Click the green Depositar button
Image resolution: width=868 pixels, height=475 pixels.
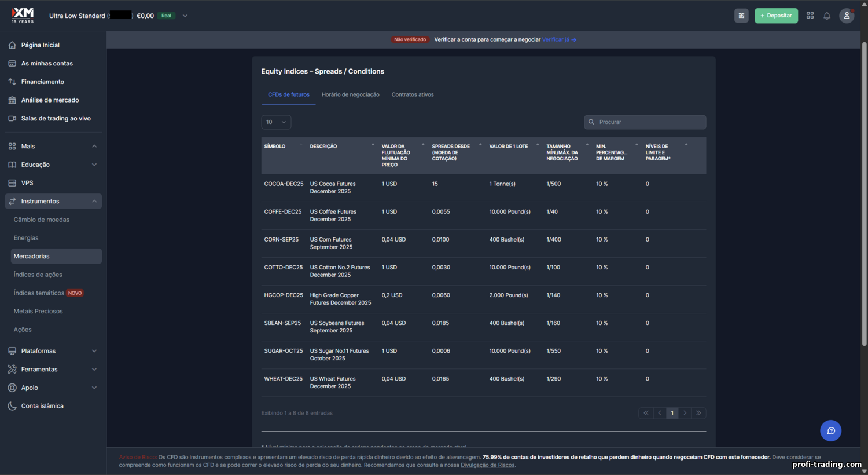tap(776, 16)
